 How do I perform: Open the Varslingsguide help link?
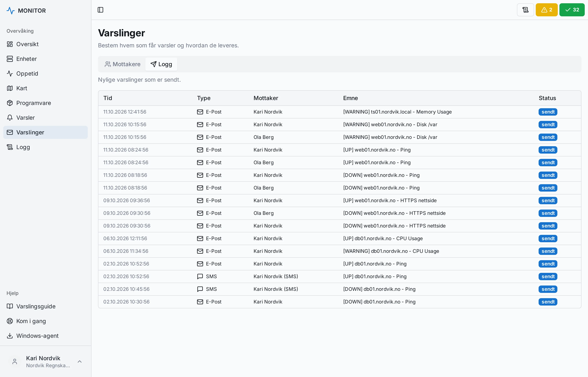(x=46, y=306)
